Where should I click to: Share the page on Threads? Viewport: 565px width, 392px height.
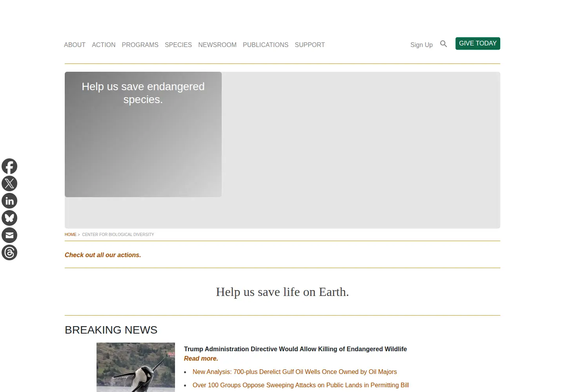[9, 252]
